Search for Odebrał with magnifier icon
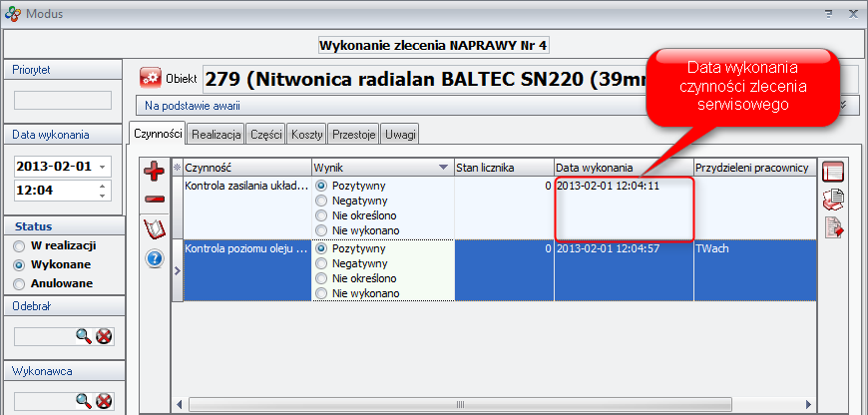This screenshot has width=868, height=415. [x=84, y=336]
